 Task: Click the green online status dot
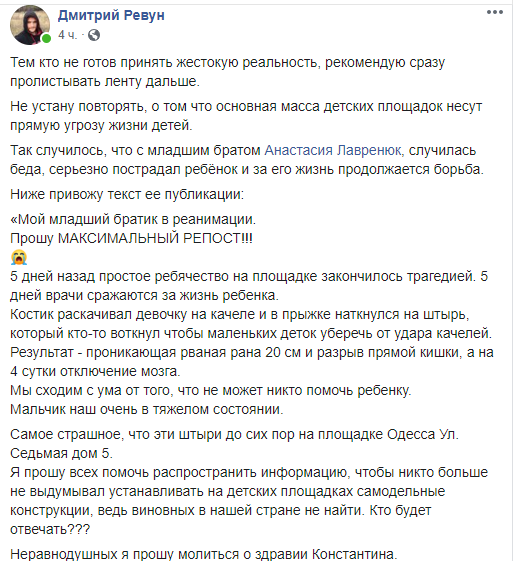click(46, 39)
